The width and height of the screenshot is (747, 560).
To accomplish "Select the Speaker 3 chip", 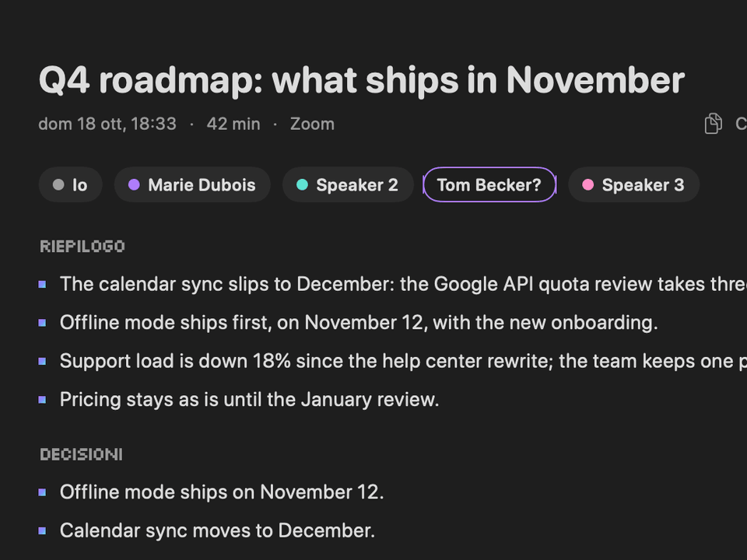I will 633,185.
